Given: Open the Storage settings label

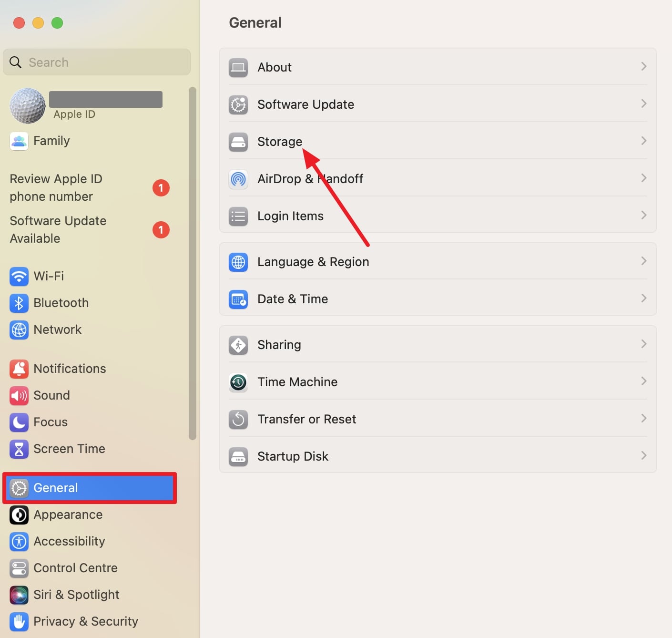Looking at the screenshot, I should (x=280, y=142).
